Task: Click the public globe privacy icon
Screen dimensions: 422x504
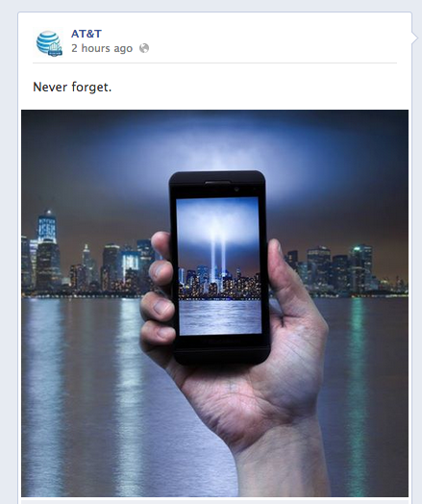Action: (x=144, y=48)
